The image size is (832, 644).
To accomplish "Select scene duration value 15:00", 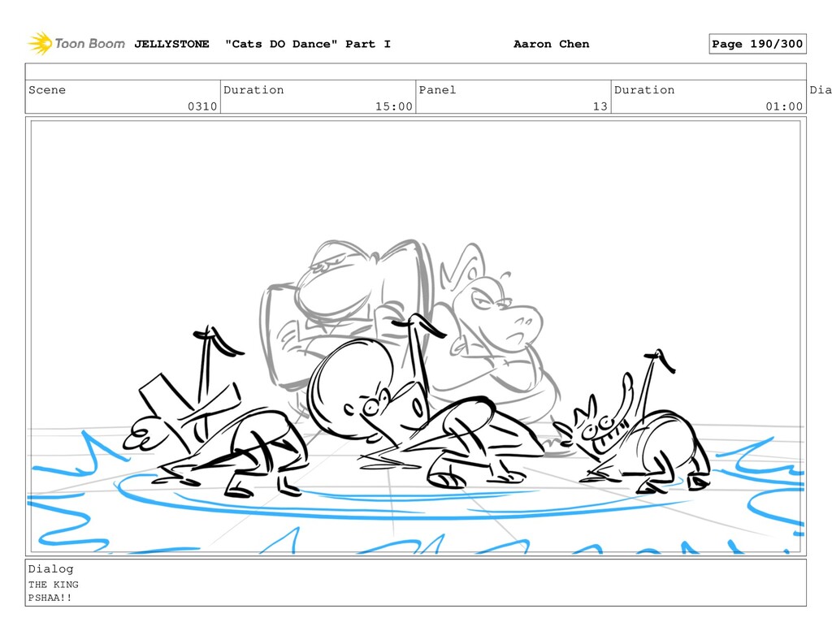I will 394,106.
